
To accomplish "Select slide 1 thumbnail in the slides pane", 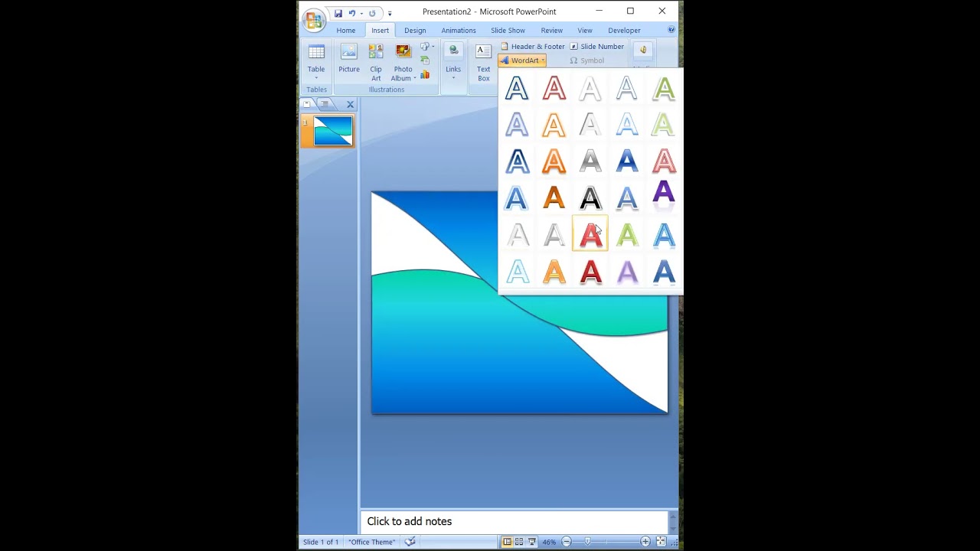I will coord(333,131).
